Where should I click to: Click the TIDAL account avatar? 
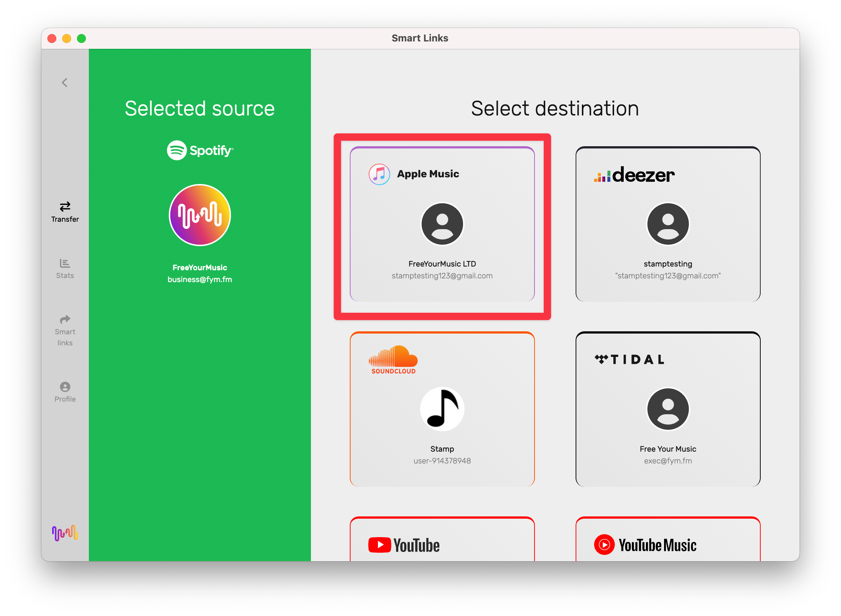pos(668,409)
